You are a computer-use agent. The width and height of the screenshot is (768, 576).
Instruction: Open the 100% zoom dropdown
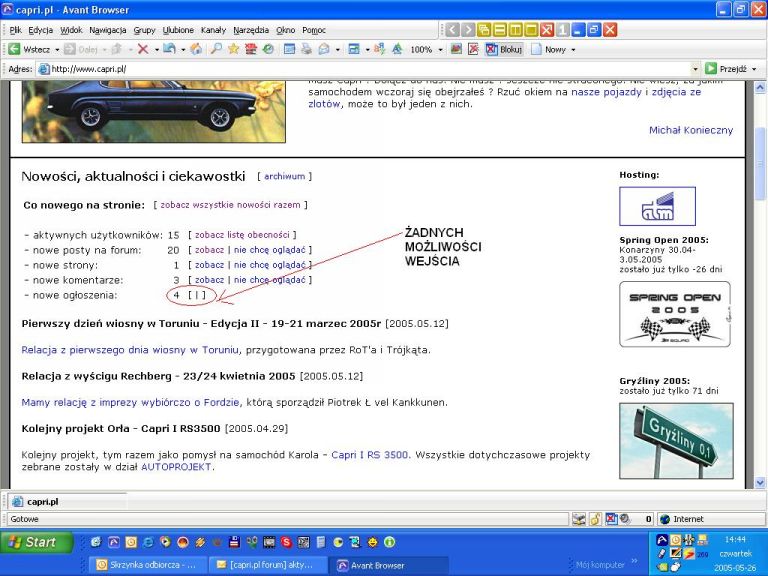pos(439,49)
